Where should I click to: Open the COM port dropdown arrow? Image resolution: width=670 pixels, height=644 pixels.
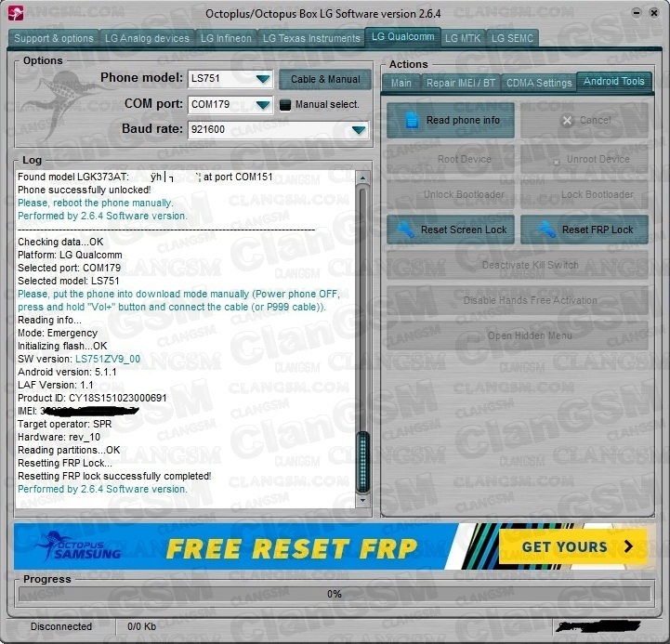263,105
